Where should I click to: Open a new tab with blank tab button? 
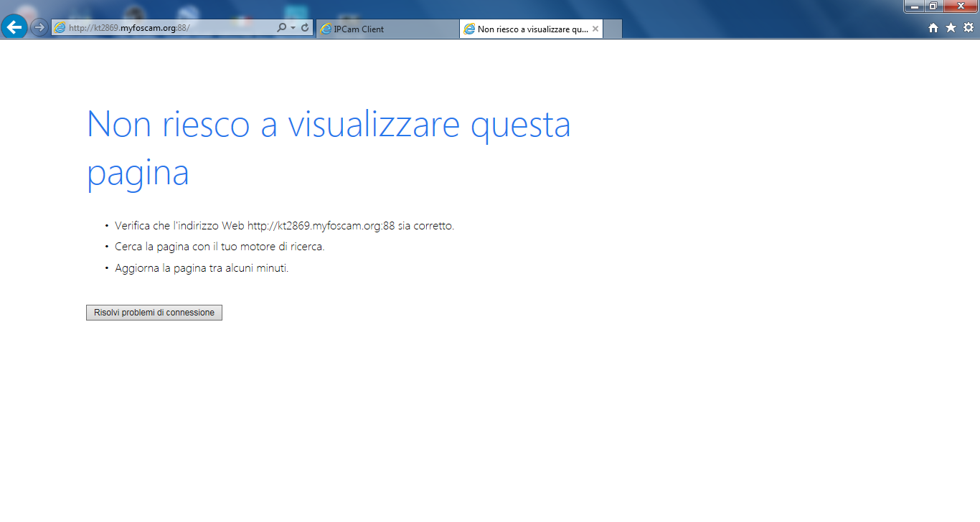coord(613,29)
